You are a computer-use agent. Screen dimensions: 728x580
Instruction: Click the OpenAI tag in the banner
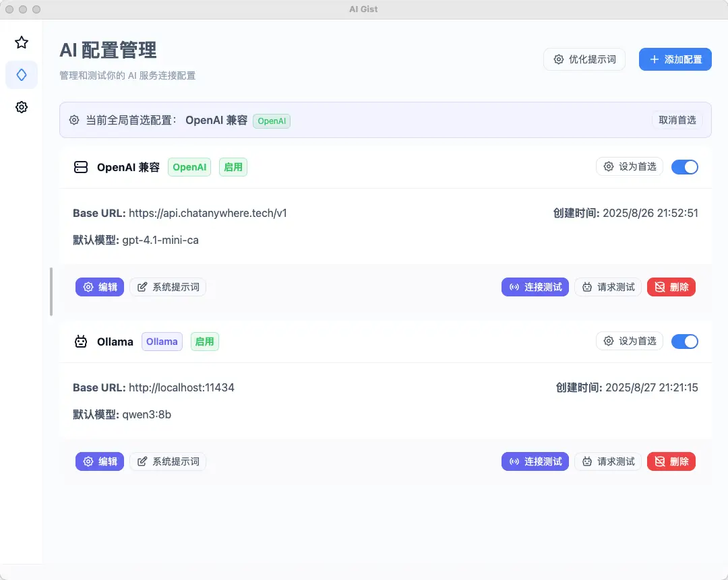coord(272,121)
